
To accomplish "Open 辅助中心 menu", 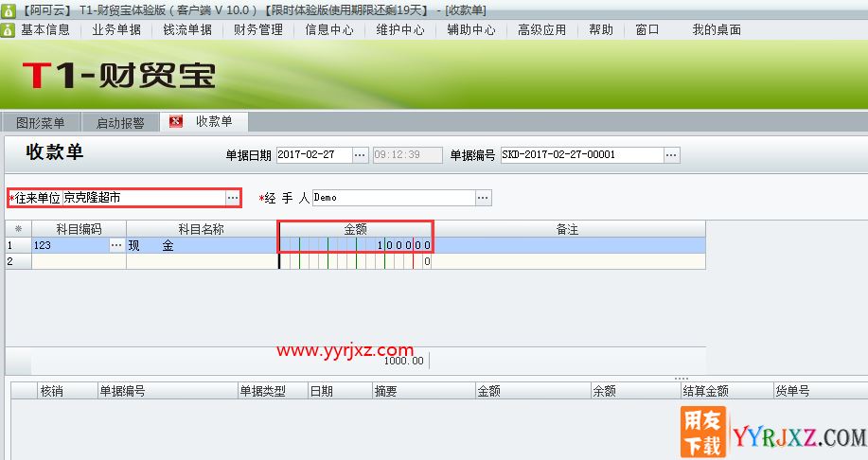I will click(471, 30).
